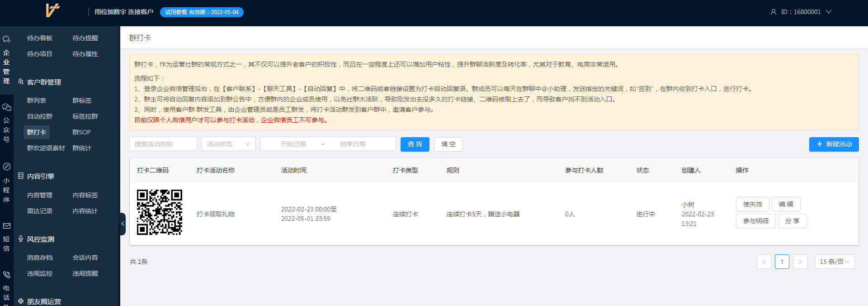Open 待办属性 menu item
The height and width of the screenshot is (306, 868).
(x=85, y=54)
